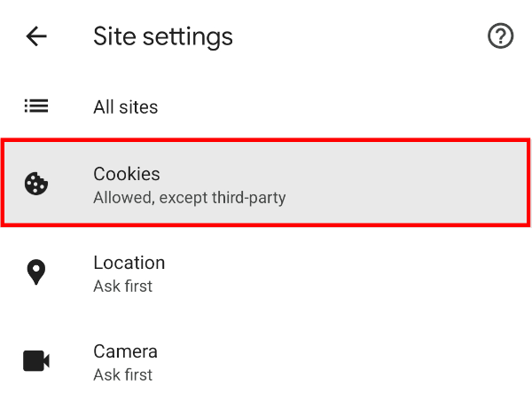532x394 pixels.
Task: Tap the back arrow in the header
Action: tap(36, 36)
